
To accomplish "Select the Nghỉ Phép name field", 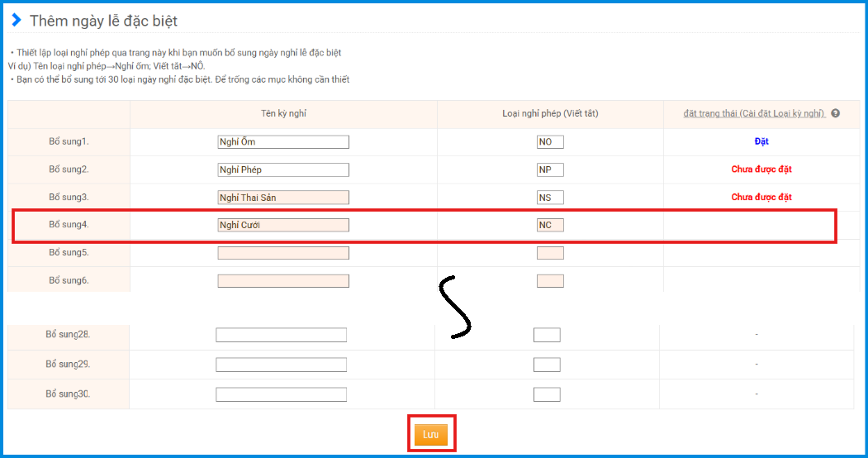I will pos(283,170).
